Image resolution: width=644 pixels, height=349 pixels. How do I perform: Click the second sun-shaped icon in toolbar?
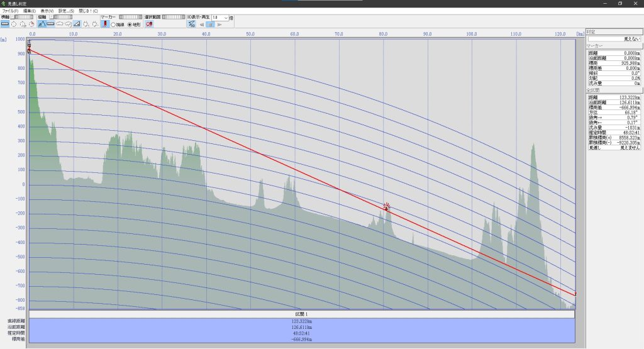(95, 25)
